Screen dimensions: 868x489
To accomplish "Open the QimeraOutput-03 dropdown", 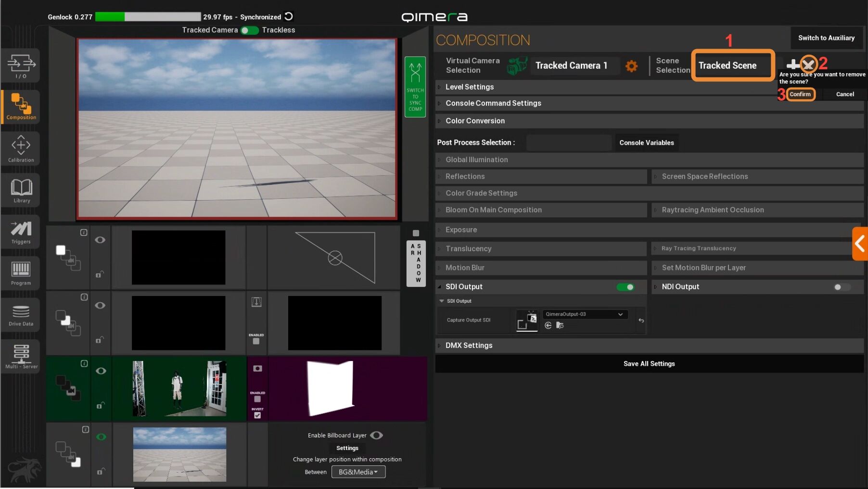I will (585, 314).
